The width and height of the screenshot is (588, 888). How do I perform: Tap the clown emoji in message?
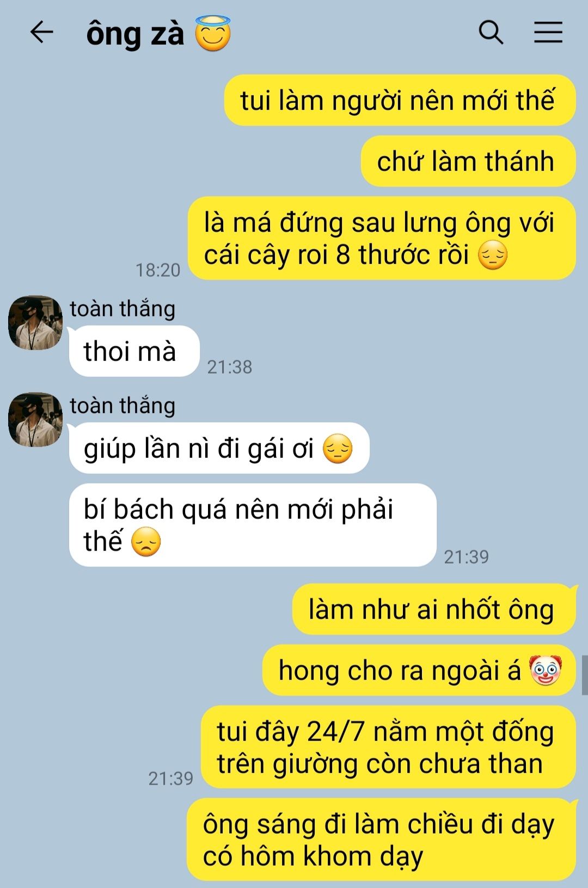[x=545, y=670]
